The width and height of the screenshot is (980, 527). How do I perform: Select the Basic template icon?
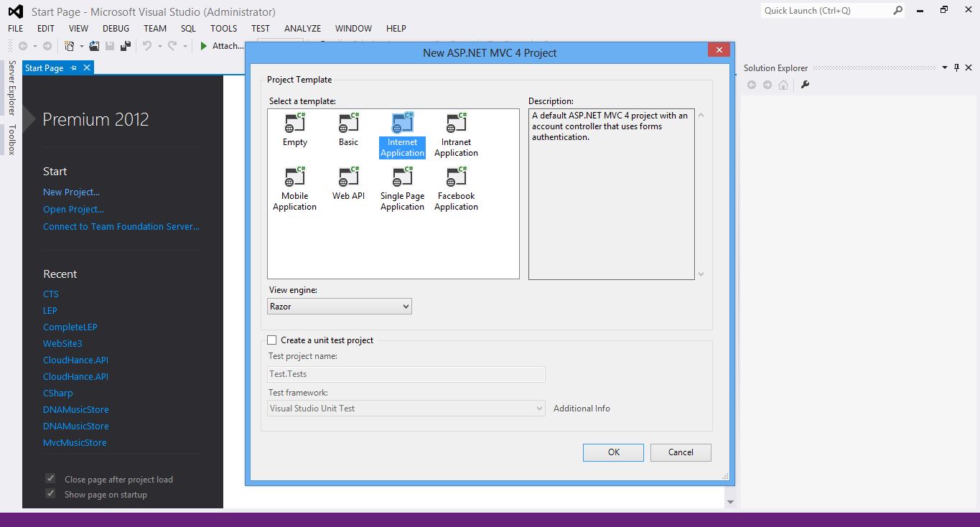point(348,129)
